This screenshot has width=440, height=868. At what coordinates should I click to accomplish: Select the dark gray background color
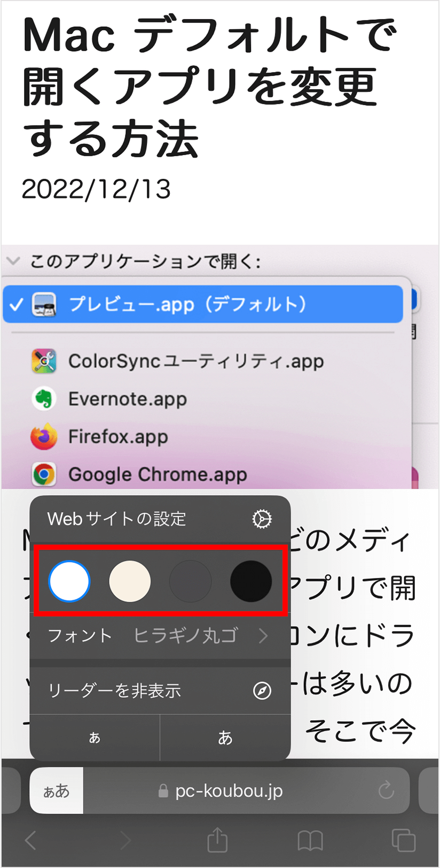pyautogui.click(x=190, y=581)
